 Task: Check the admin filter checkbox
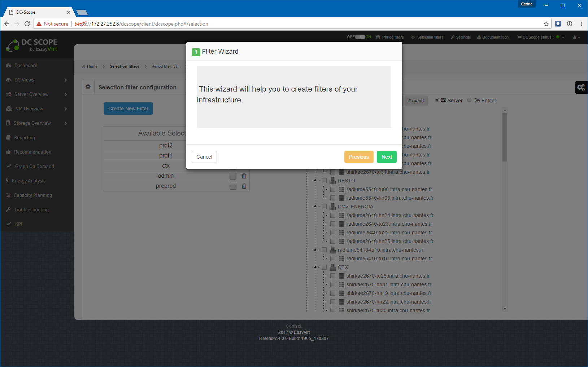(233, 176)
